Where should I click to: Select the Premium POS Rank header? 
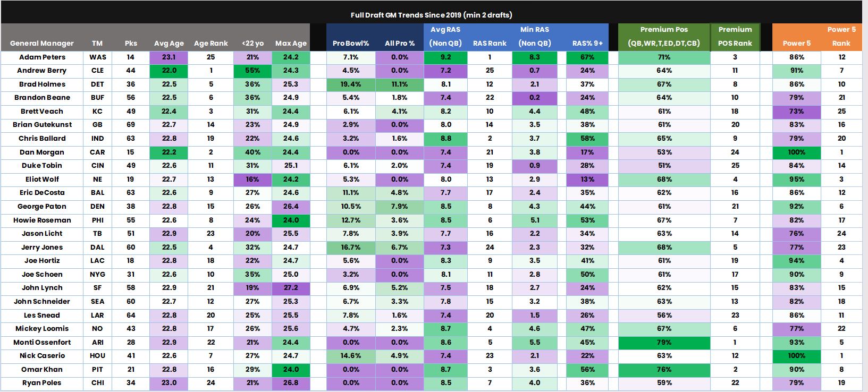click(x=735, y=37)
